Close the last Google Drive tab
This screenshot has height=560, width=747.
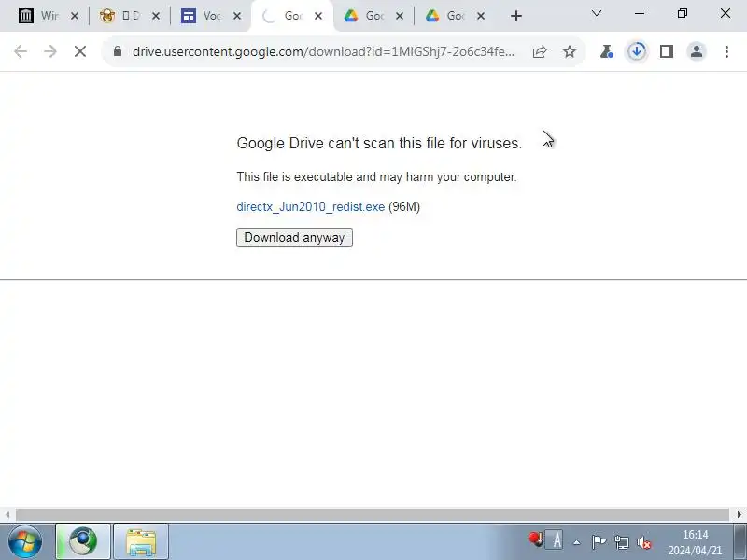coord(481,16)
